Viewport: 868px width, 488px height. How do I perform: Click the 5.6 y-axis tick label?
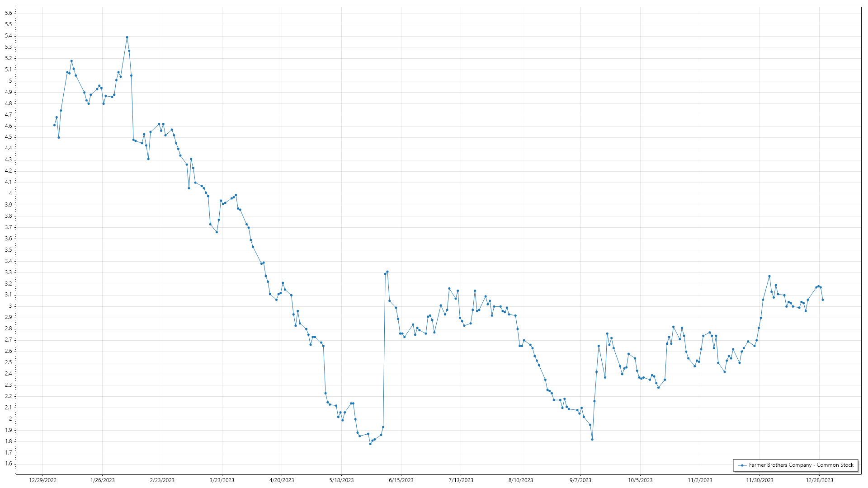[x=9, y=13]
